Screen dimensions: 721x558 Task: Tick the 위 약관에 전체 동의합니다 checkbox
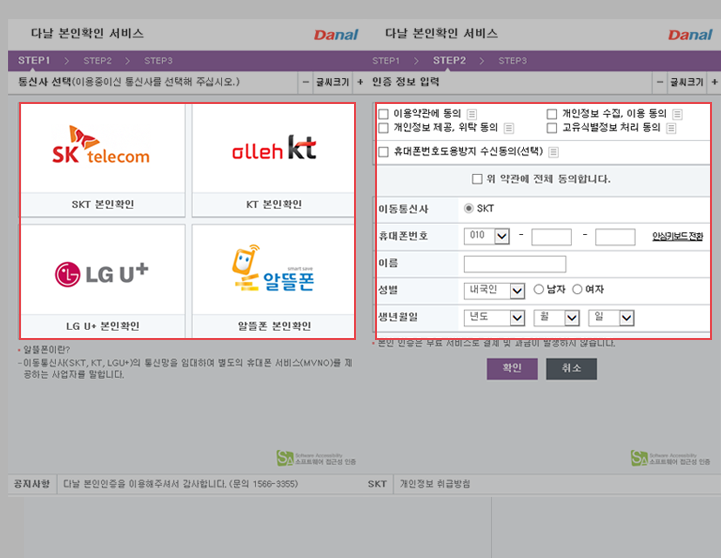[x=477, y=180]
